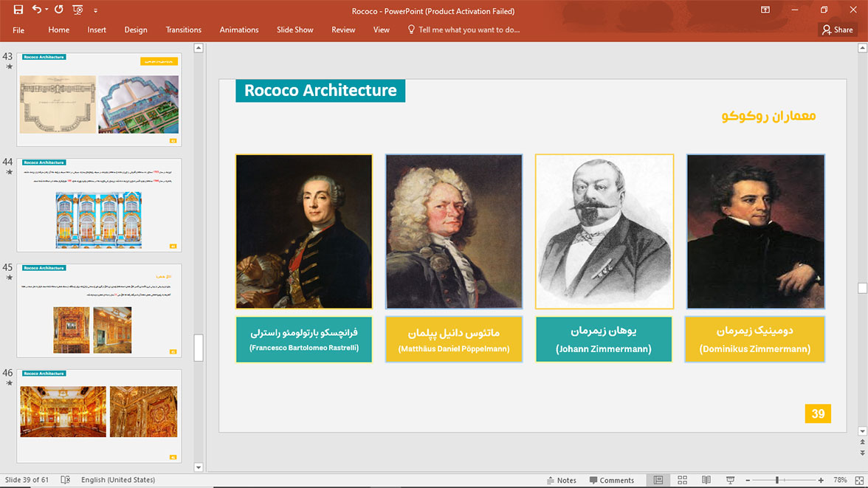868x488 pixels.
Task: Open the Design tab
Action: click(x=136, y=30)
